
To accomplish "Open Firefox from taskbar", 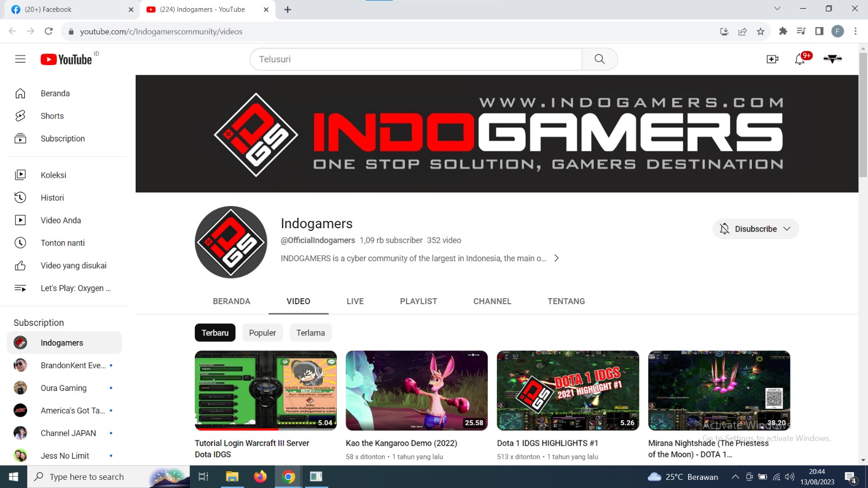I will (x=260, y=477).
